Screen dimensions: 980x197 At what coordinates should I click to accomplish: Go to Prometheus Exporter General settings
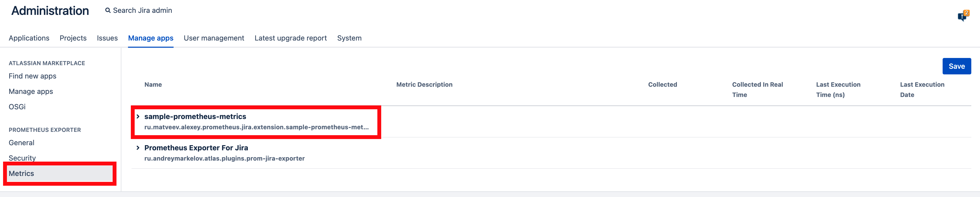(21, 143)
